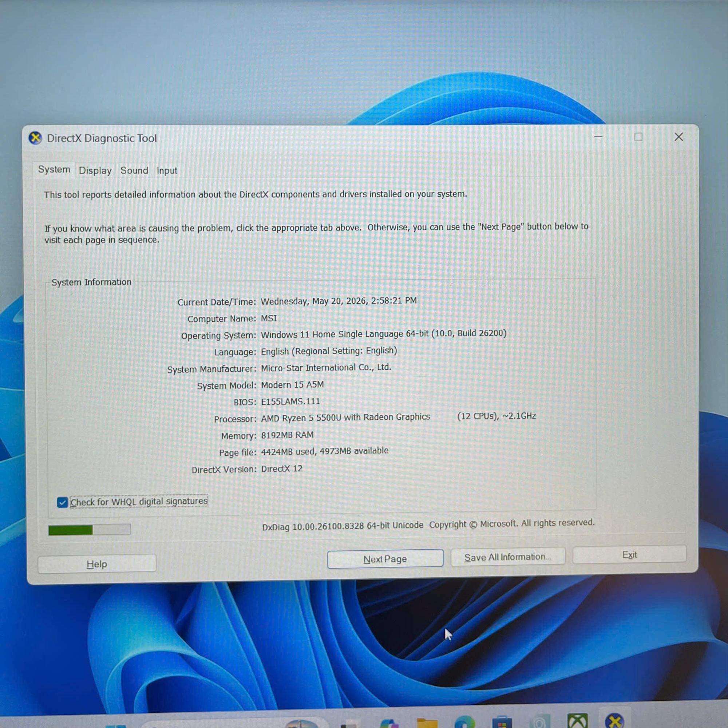Click the System Information group label
Viewport: 728px width, 728px height.
coord(92,282)
